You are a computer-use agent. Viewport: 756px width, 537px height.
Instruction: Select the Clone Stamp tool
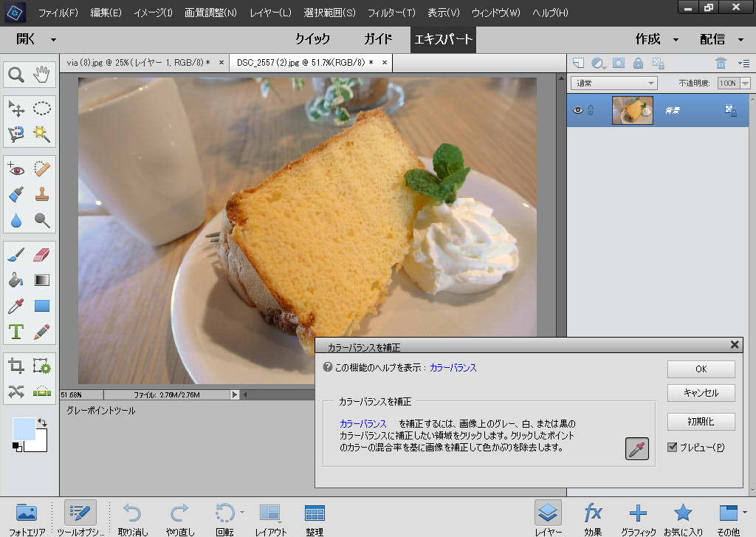point(42,194)
